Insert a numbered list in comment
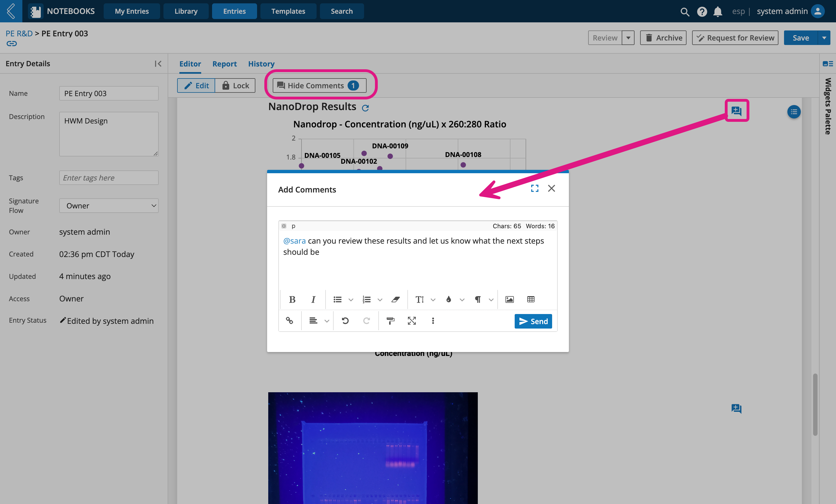The height and width of the screenshot is (504, 836). pyautogui.click(x=366, y=299)
